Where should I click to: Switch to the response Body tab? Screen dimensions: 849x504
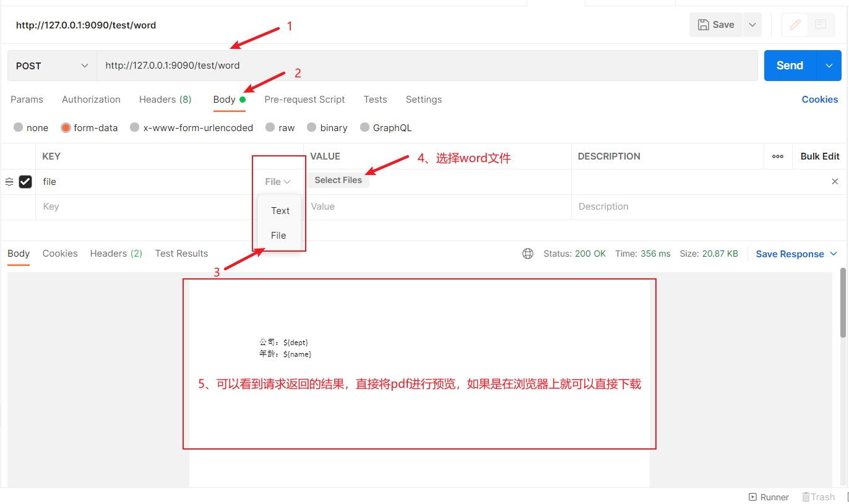click(x=19, y=254)
